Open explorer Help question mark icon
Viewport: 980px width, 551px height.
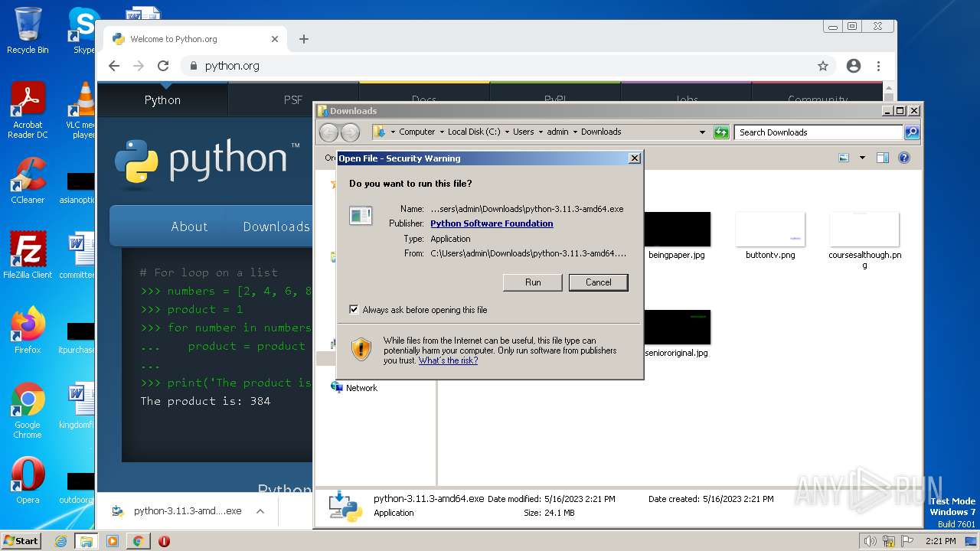(x=904, y=158)
